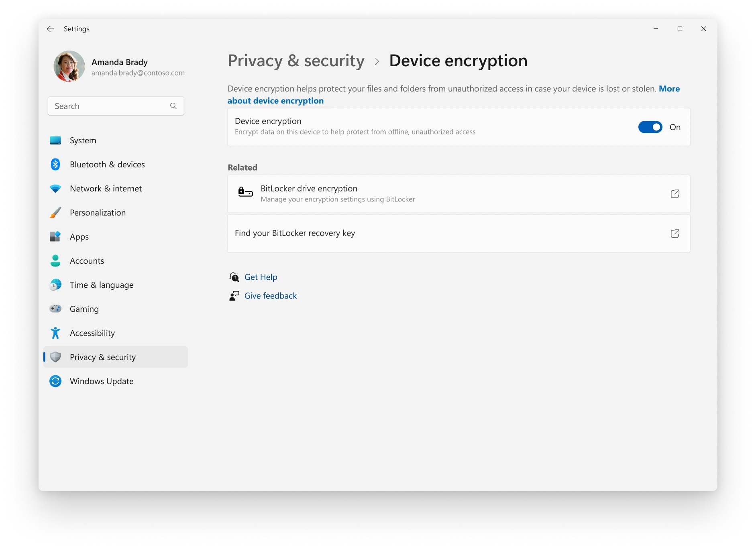Screen dimensions: 756x549
Task: Click 'Manage your encryption settings using BitLocker' text
Action: click(338, 199)
